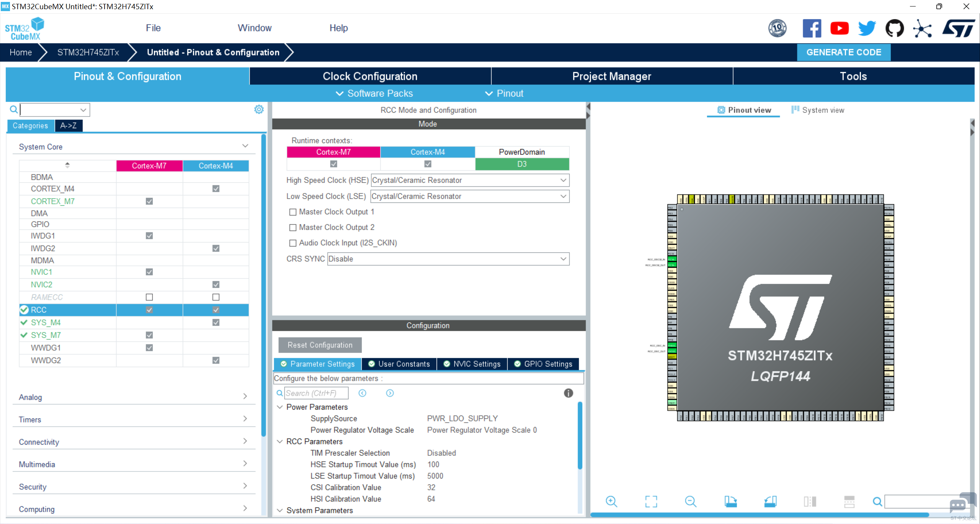This screenshot has height=524, width=980.
Task: Toggle the split vertical view icon
Action: click(x=810, y=501)
